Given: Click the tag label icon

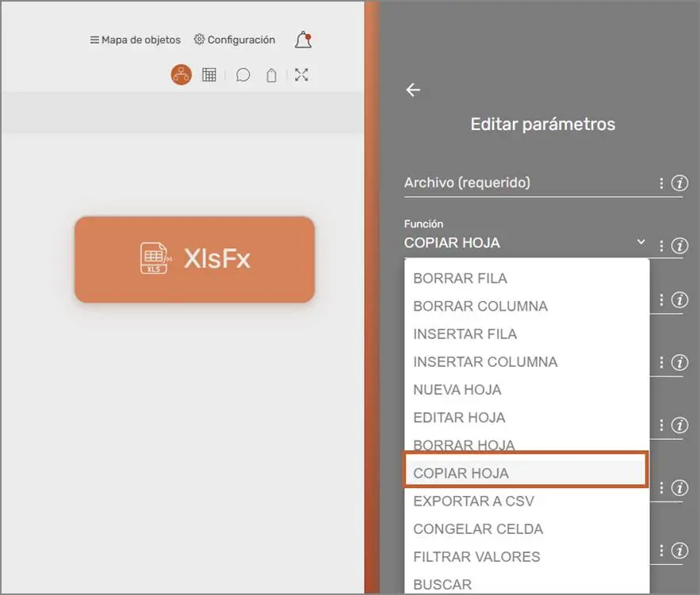Looking at the screenshot, I should pyautogui.click(x=271, y=75).
